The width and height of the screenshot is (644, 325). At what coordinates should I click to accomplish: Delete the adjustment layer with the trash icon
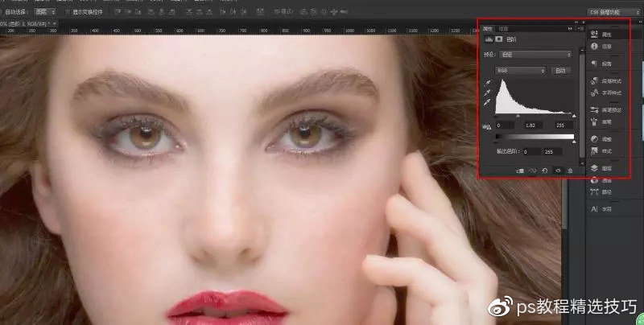[x=571, y=171]
